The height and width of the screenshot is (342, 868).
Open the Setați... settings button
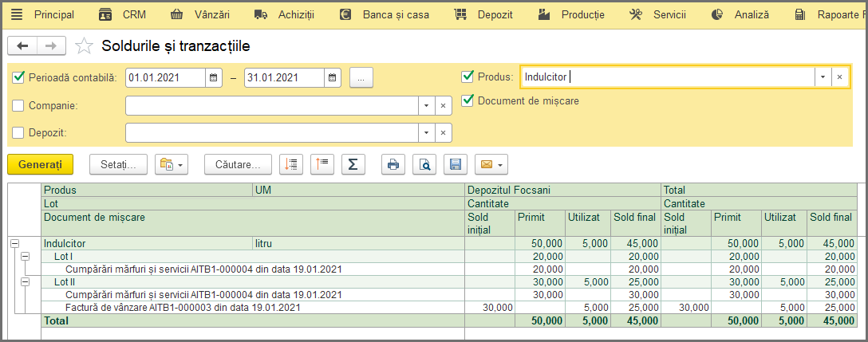click(x=118, y=164)
